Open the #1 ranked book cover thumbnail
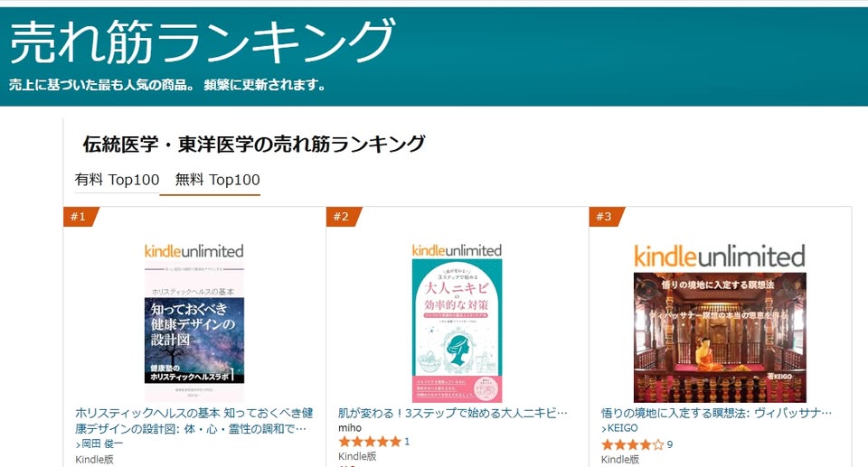The width and height of the screenshot is (868, 467). tap(193, 322)
